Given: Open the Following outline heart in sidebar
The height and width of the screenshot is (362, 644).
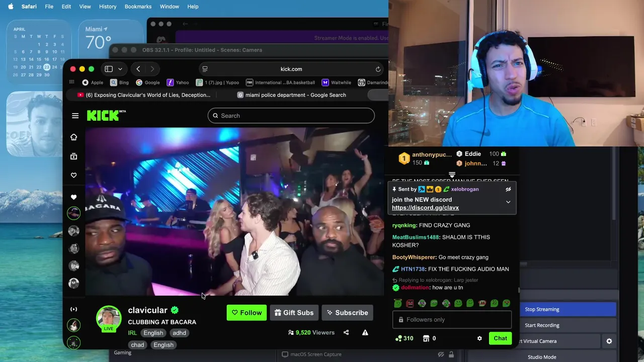Looking at the screenshot, I should (x=74, y=175).
